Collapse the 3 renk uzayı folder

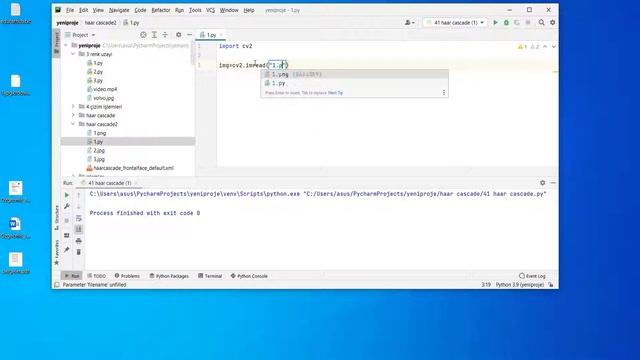[73, 54]
